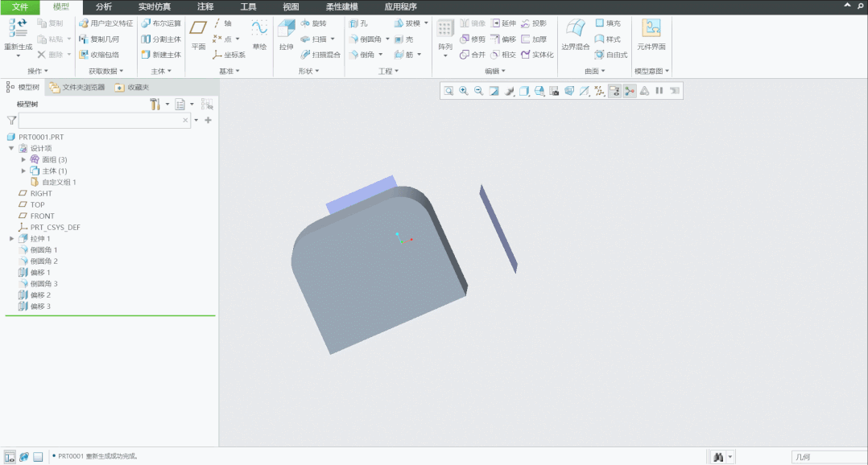The width and height of the screenshot is (868, 465).
Task: Click the model tree search field
Action: click(x=105, y=120)
